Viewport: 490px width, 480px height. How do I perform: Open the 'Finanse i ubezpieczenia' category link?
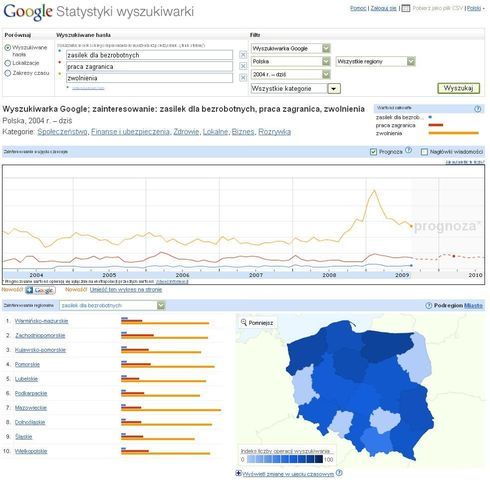pyautogui.click(x=130, y=132)
